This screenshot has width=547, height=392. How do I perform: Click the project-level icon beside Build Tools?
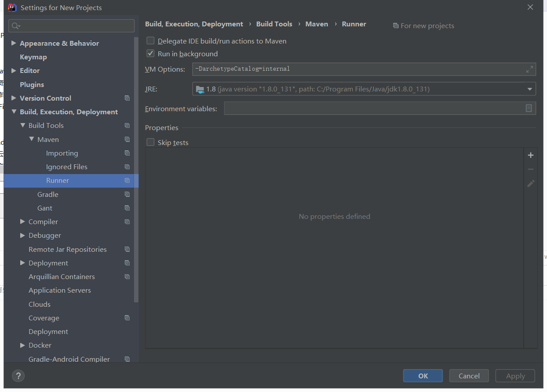127,125
